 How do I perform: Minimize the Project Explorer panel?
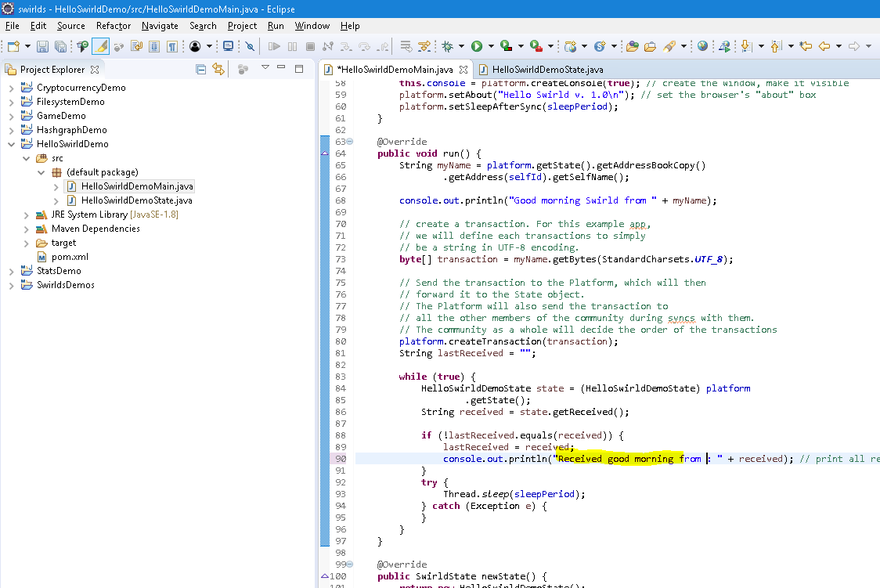click(x=281, y=67)
